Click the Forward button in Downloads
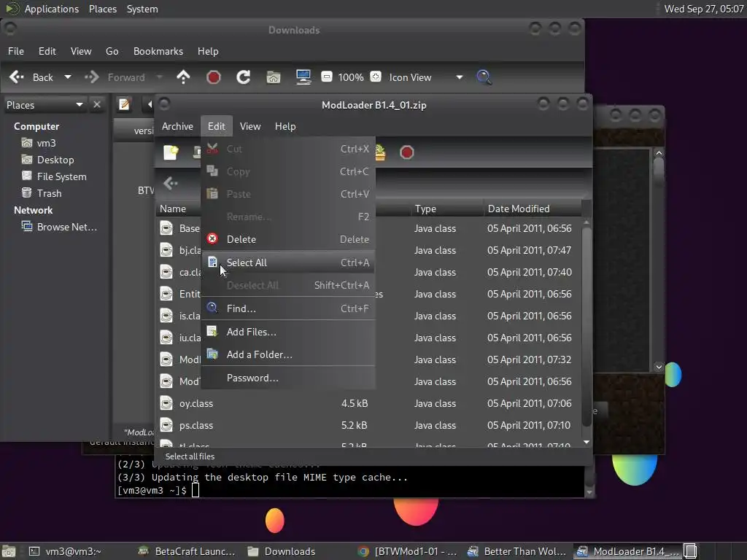This screenshot has width=747, height=560. [115, 77]
